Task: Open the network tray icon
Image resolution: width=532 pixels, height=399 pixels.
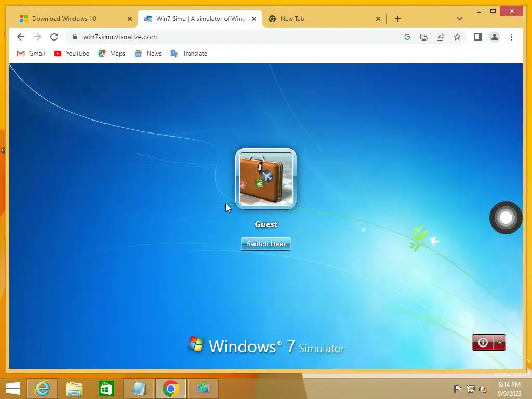Action: [x=471, y=389]
